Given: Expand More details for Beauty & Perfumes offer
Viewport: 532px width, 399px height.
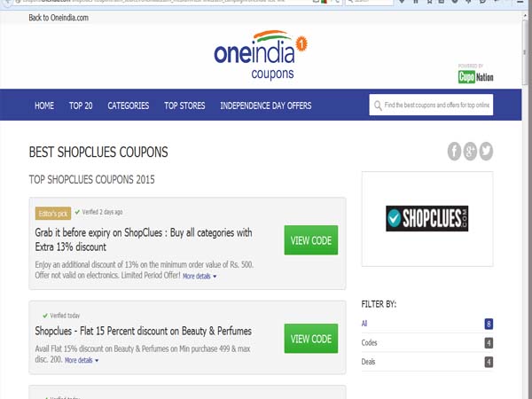Looking at the screenshot, I should (82, 361).
